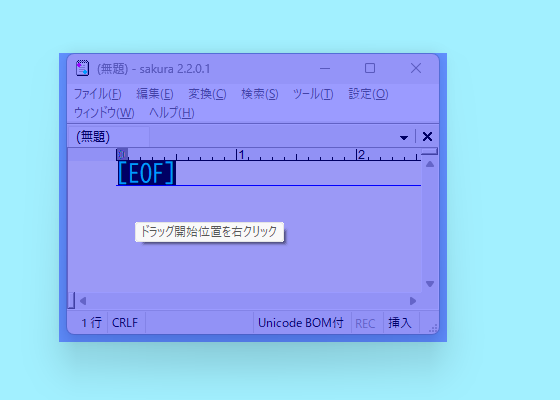Open the 検索(S) menu
The image size is (560, 400).
260,94
